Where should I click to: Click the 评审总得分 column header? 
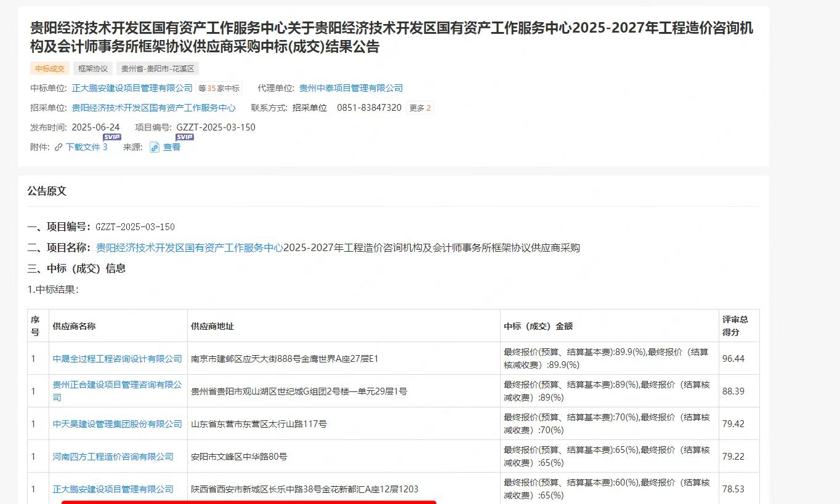[735, 326]
